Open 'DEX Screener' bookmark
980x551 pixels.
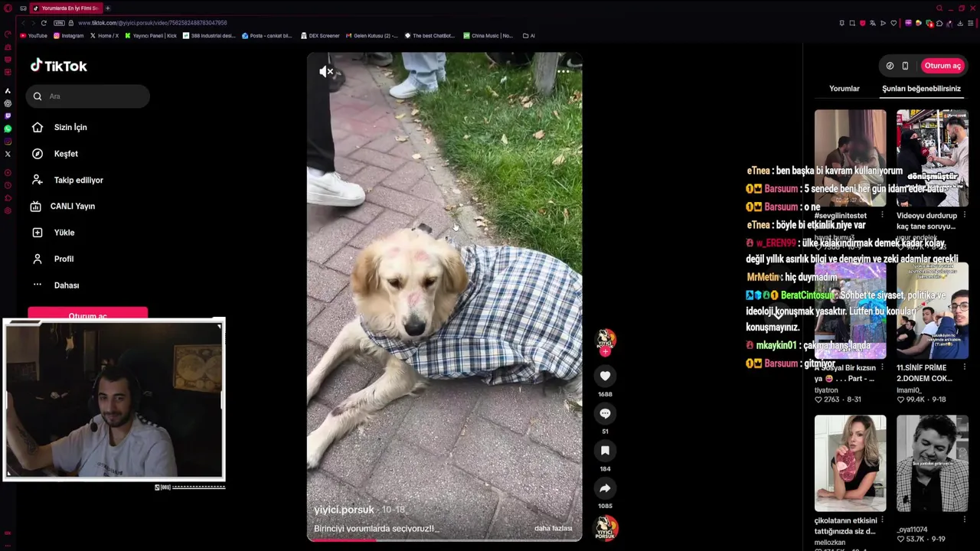(x=320, y=36)
